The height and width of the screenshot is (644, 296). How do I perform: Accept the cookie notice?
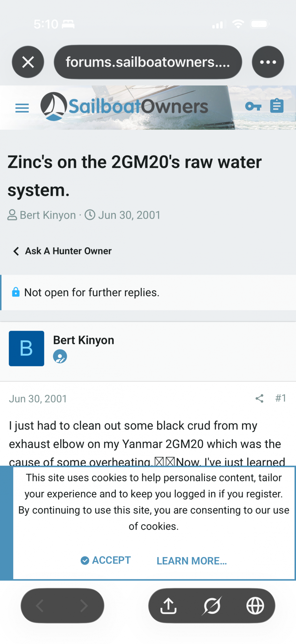click(x=106, y=560)
